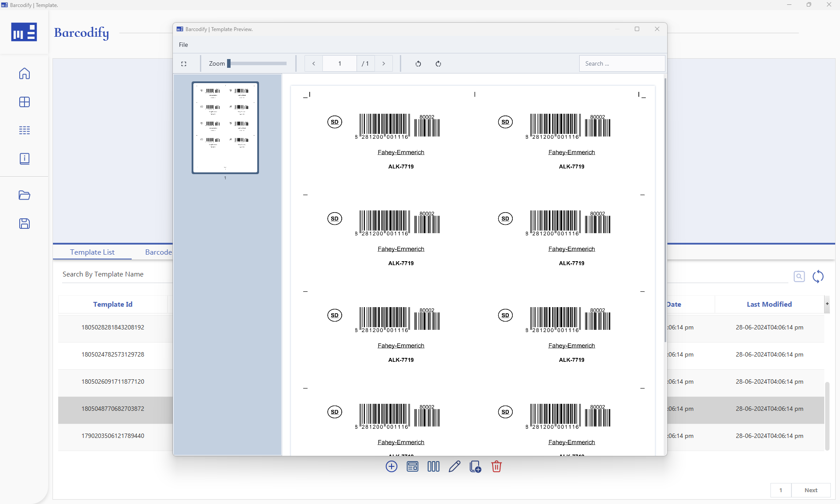The height and width of the screenshot is (504, 840).
Task: Adjust the preview Zoom slider
Action: [x=229, y=63]
